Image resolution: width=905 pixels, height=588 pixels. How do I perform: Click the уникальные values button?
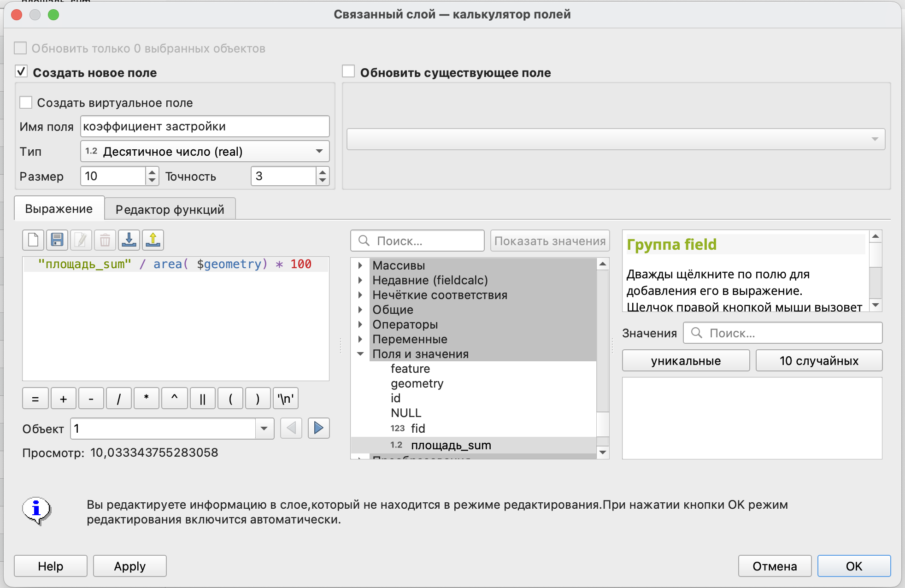click(685, 360)
